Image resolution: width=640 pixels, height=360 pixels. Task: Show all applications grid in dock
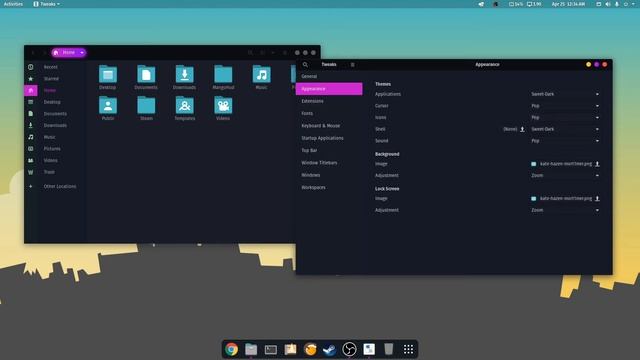408,349
